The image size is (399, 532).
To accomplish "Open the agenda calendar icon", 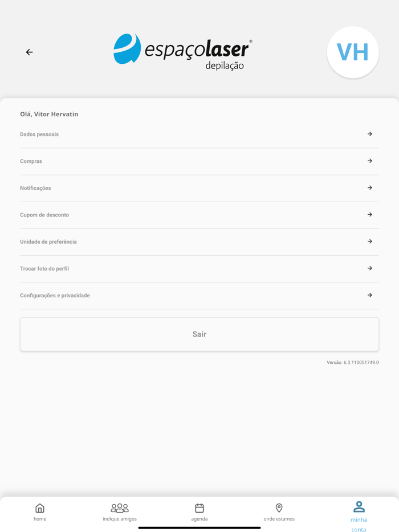I will coord(199,508).
